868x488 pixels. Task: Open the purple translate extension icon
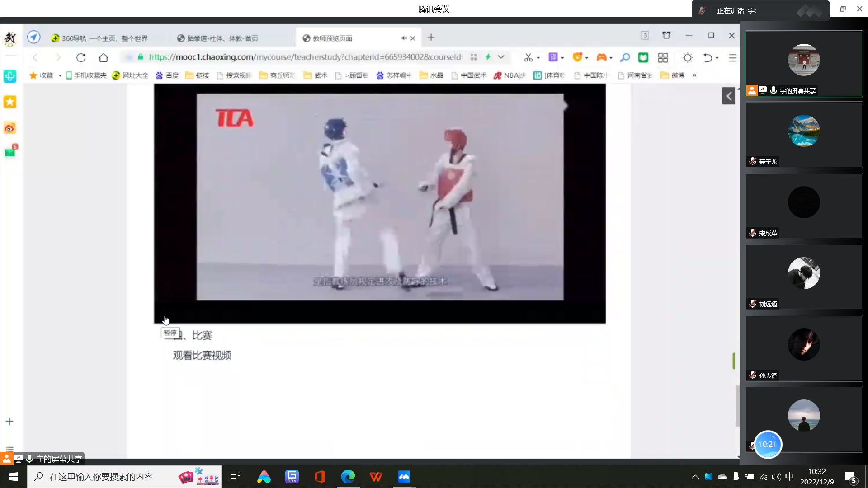pos(552,57)
